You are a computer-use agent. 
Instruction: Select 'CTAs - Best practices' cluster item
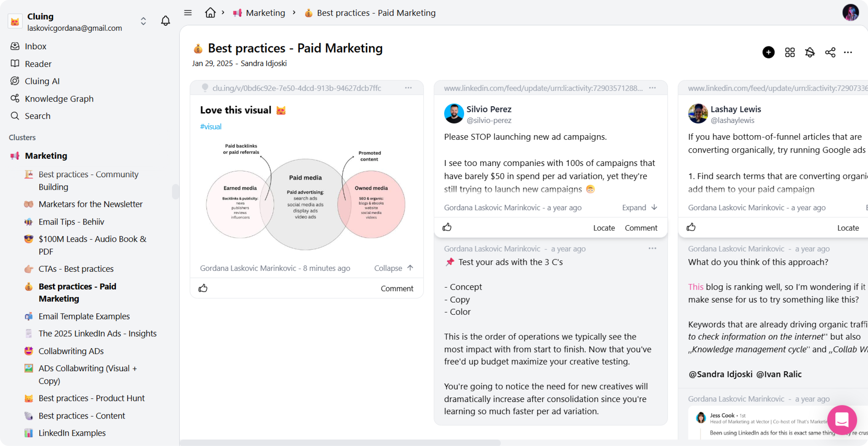tap(76, 268)
